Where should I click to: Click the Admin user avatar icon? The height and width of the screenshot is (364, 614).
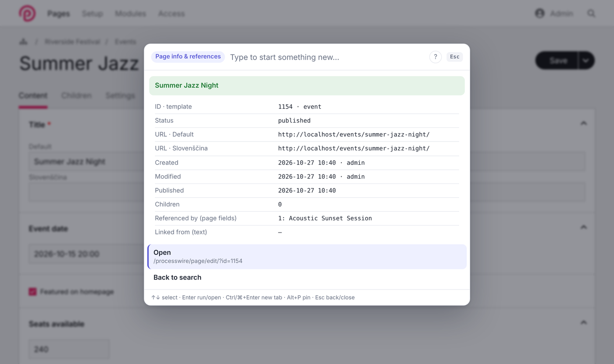pyautogui.click(x=540, y=14)
